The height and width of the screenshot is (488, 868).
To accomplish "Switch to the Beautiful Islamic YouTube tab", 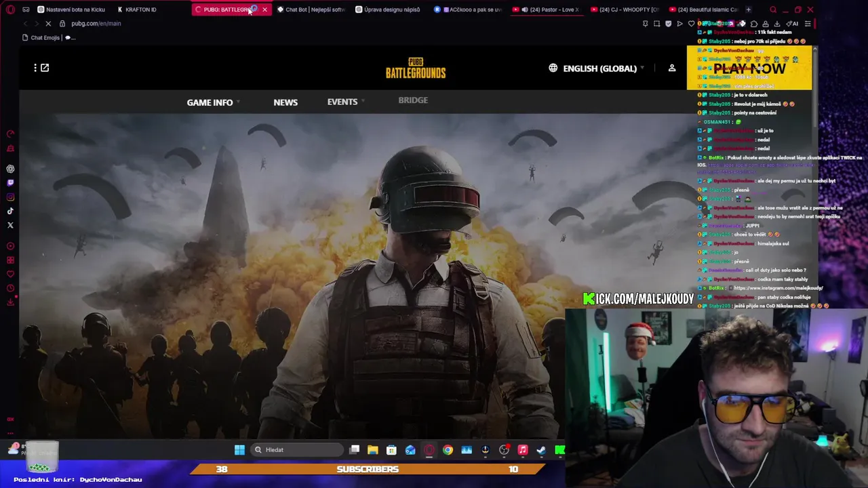I will pyautogui.click(x=704, y=9).
